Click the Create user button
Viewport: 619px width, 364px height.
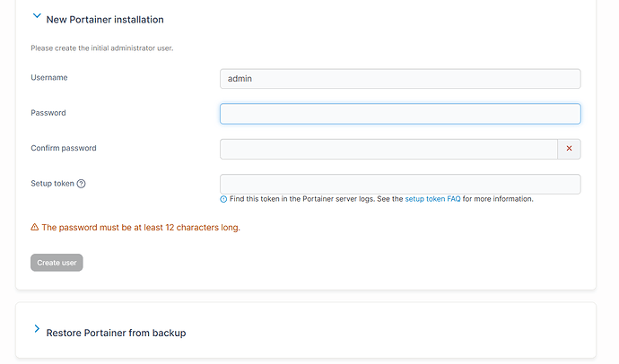coord(57,263)
